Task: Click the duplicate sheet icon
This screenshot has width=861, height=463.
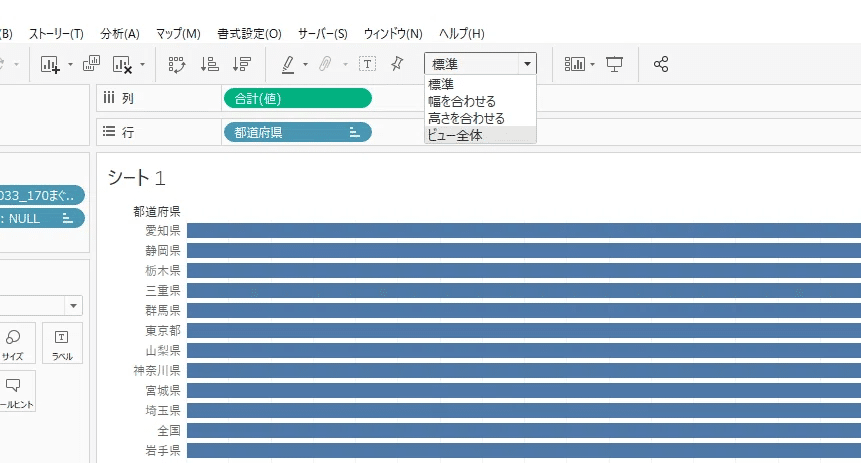Action: (x=91, y=64)
